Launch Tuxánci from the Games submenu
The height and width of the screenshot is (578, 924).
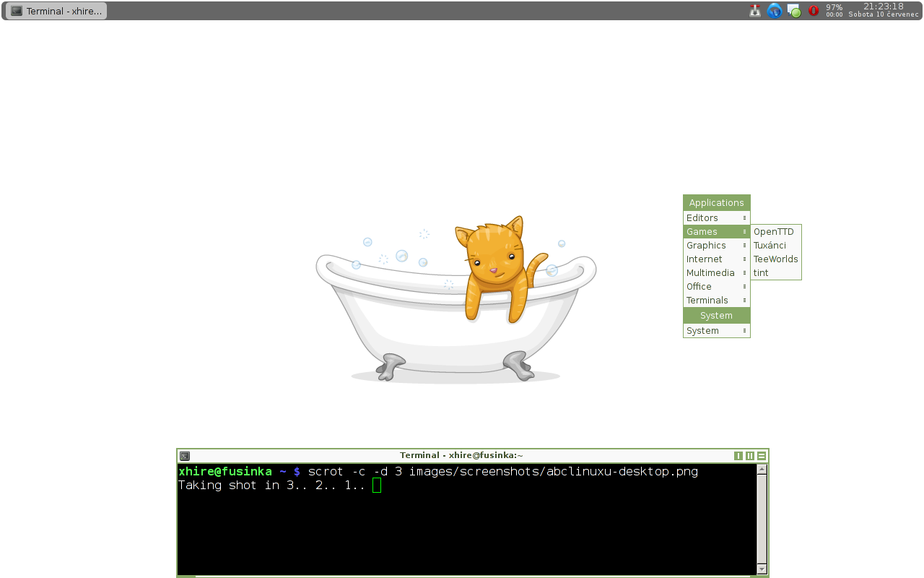[x=776, y=245]
